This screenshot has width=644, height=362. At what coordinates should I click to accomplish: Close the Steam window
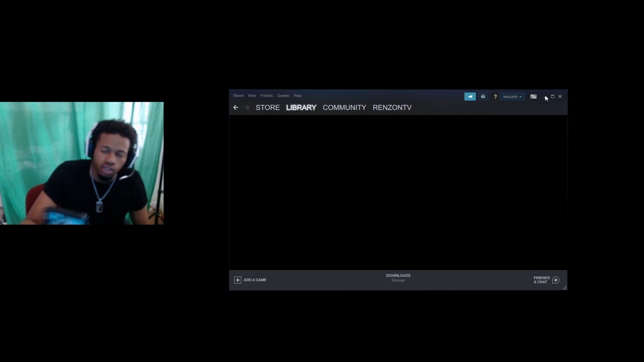[560, 97]
